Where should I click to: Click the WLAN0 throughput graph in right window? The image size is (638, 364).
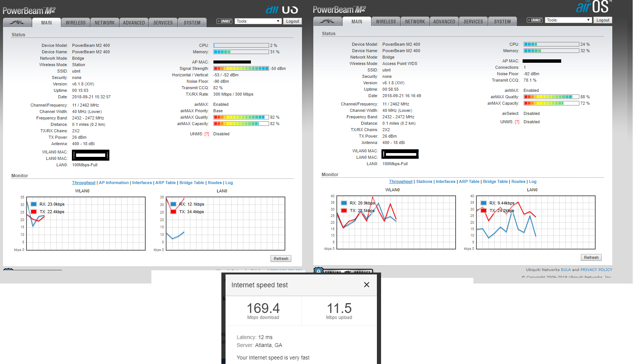tap(396, 222)
